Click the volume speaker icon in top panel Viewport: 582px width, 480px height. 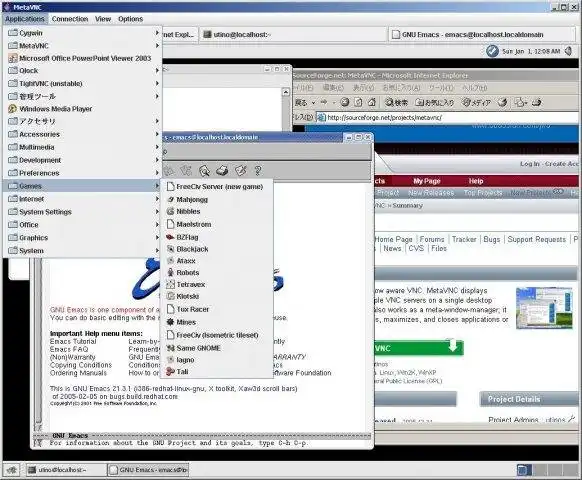(569, 51)
